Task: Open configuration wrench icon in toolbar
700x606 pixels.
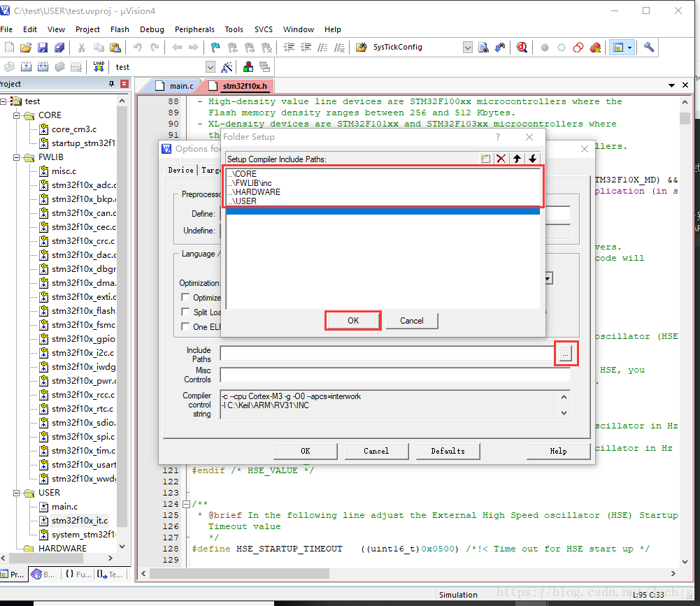Action: tap(649, 48)
